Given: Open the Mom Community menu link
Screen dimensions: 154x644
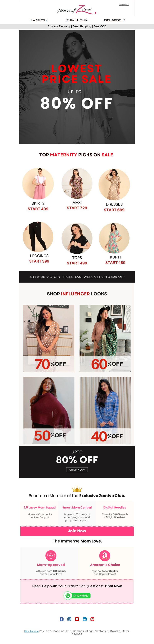Looking at the screenshot, I should click(x=115, y=20).
